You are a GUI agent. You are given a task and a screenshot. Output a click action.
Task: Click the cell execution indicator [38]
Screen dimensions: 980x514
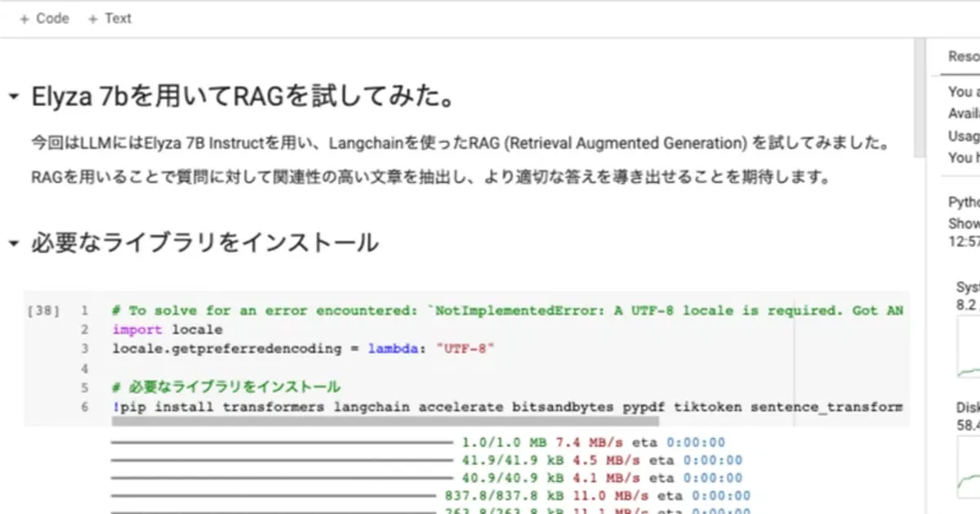click(x=42, y=309)
